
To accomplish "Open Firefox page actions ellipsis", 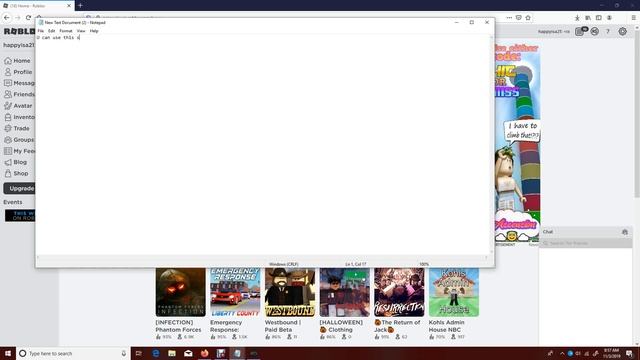I will coord(509,18).
